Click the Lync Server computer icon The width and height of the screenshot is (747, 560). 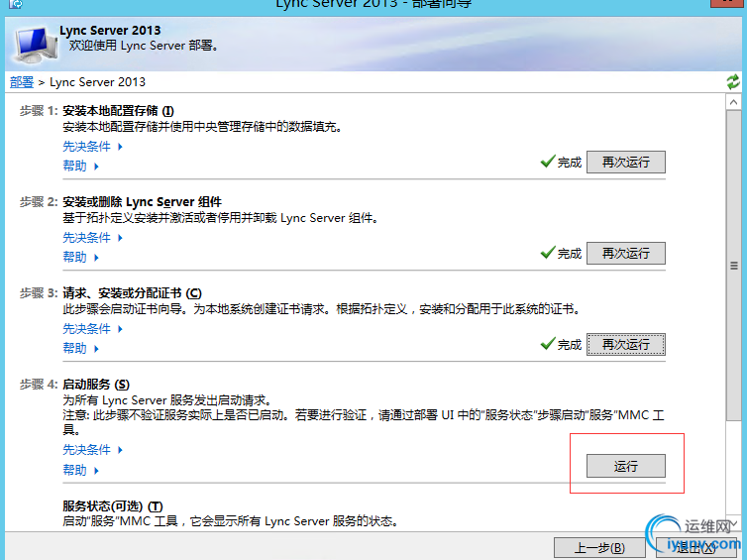point(35,45)
